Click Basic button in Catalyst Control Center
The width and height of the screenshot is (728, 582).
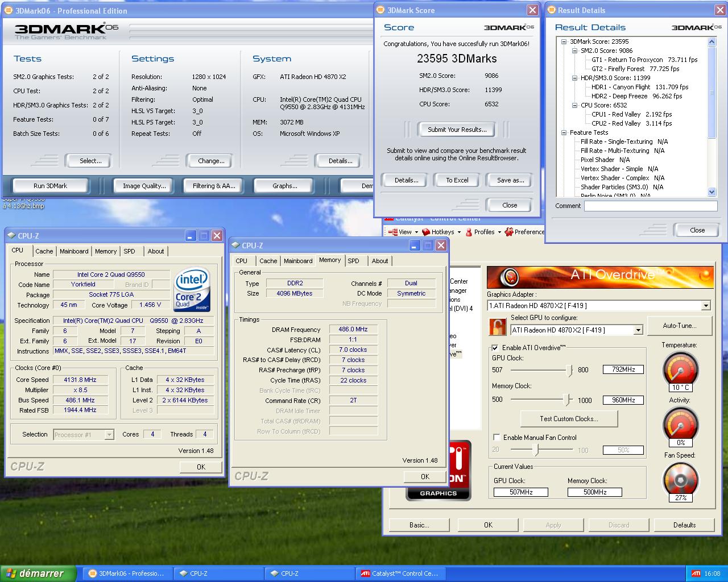click(x=419, y=525)
